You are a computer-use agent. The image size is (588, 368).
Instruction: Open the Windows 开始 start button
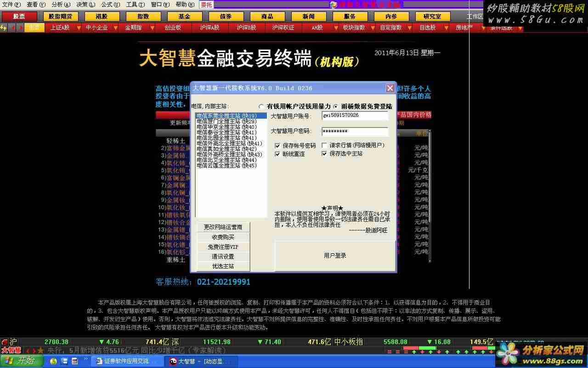[x=21, y=361]
